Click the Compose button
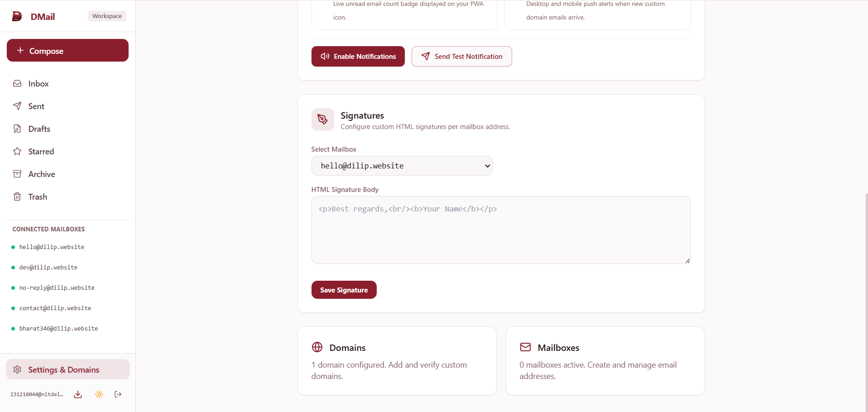Screen dimensions: 868x412 click(x=67, y=50)
